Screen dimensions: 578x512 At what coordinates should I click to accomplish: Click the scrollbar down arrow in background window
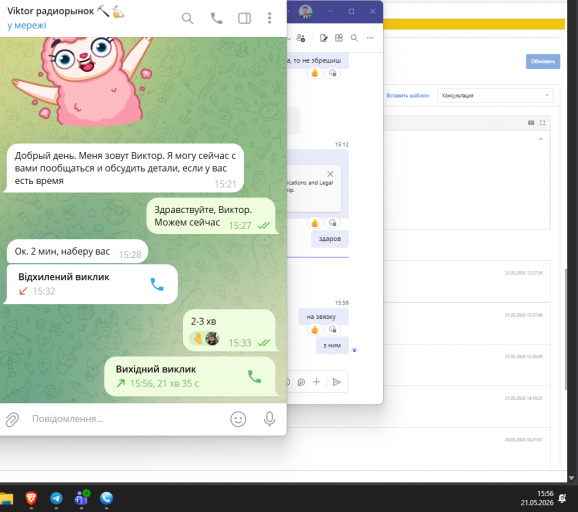pyautogui.click(x=571, y=478)
